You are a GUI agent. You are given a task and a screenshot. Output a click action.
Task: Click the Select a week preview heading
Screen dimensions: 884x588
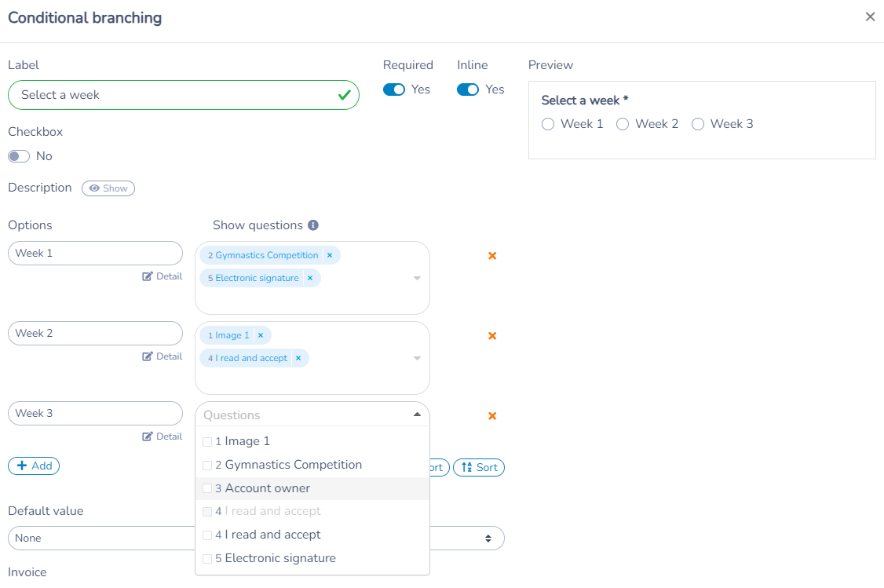pos(585,100)
